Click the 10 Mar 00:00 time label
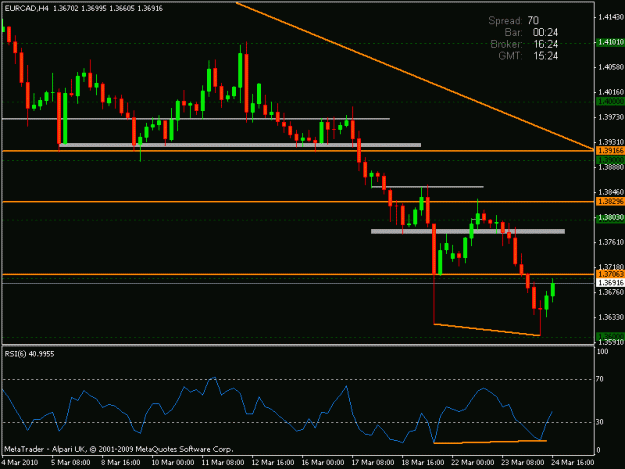 point(173,463)
